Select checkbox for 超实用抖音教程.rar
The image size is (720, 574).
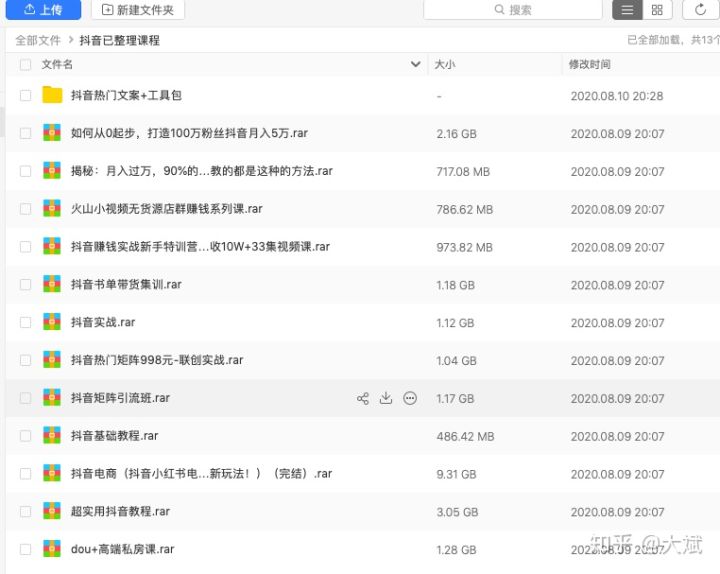(x=26, y=512)
